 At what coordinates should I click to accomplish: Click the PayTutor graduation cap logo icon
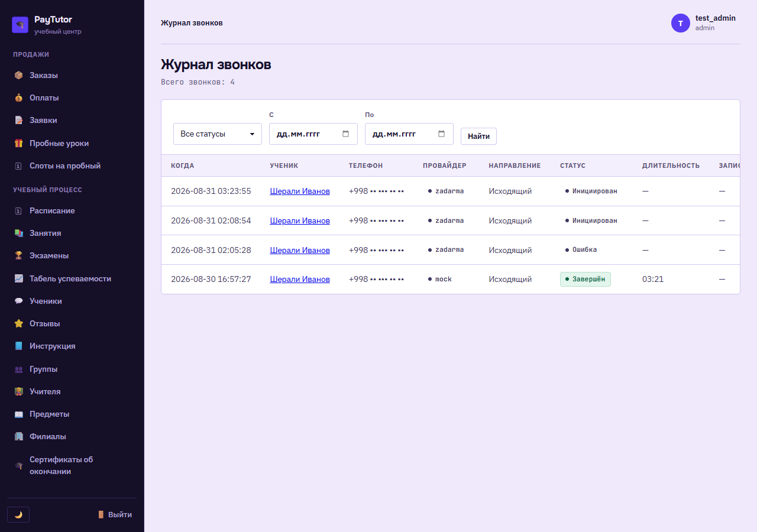20,25
